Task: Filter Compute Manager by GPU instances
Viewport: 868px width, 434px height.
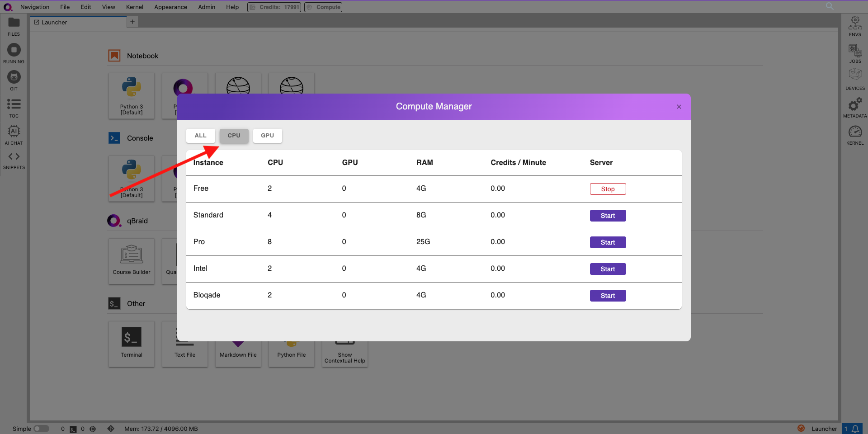Action: tap(268, 136)
